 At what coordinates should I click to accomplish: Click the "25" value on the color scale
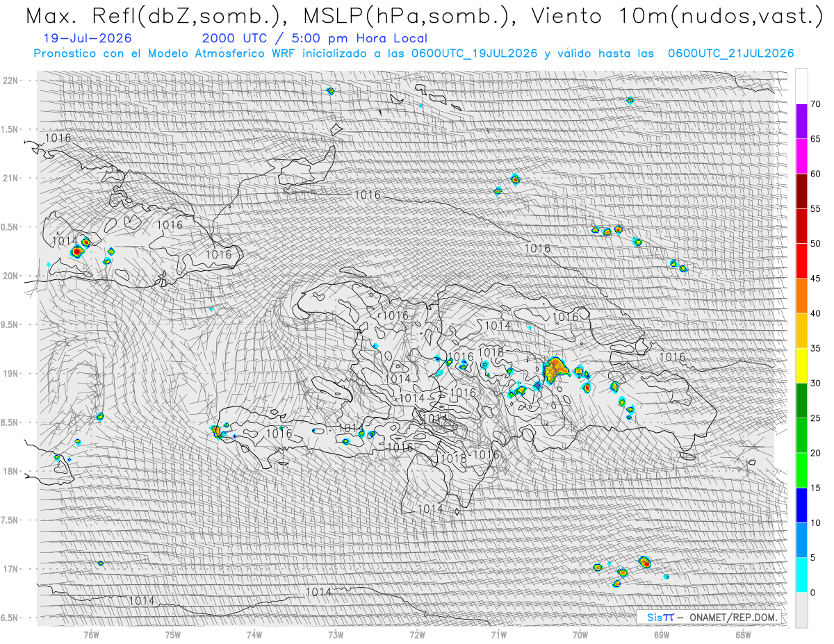coord(817,418)
